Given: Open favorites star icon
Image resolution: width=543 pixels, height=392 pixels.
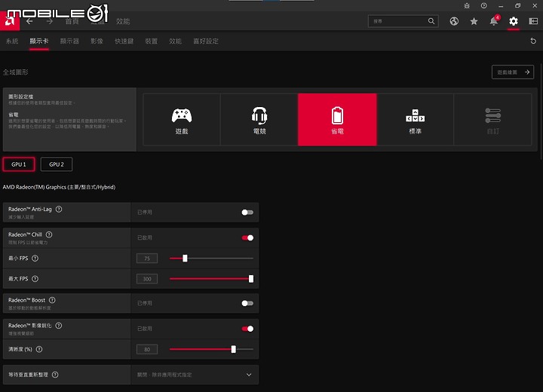Looking at the screenshot, I should click(x=474, y=21).
